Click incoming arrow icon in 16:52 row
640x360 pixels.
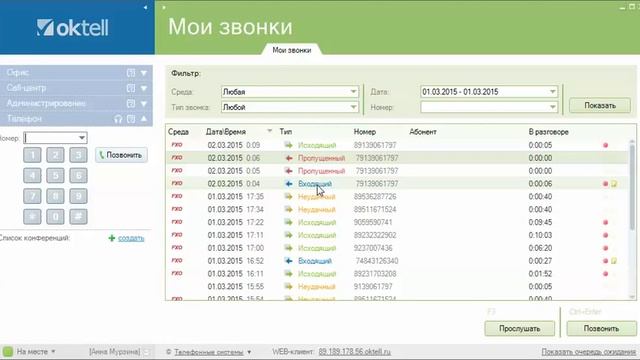(x=289, y=261)
